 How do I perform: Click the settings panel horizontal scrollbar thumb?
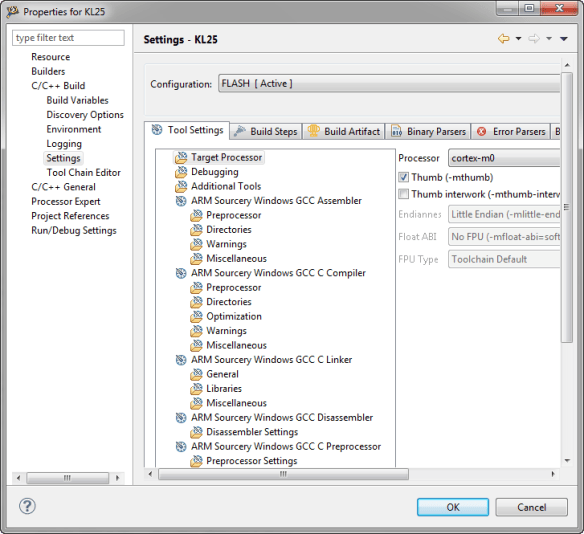283,474
